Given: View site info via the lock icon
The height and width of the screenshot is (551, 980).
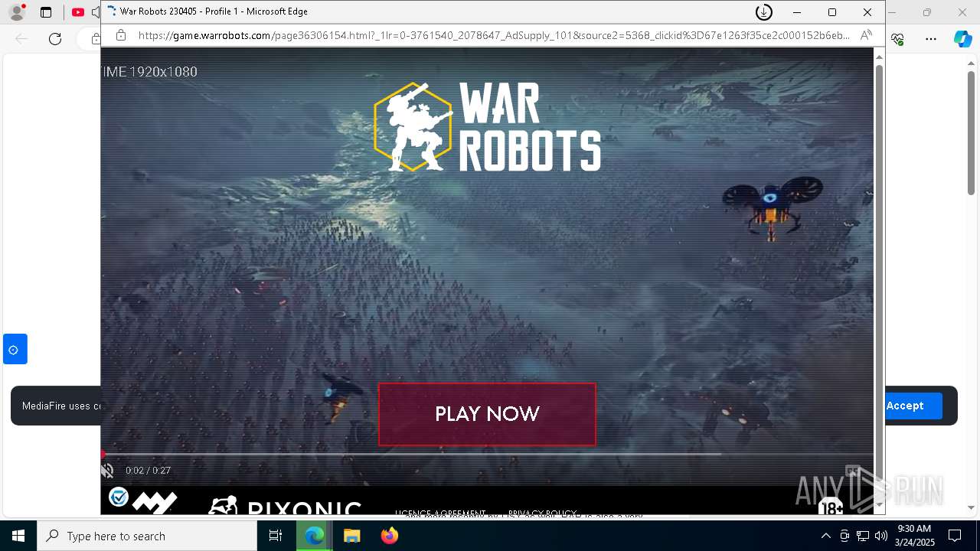Looking at the screenshot, I should click(120, 35).
